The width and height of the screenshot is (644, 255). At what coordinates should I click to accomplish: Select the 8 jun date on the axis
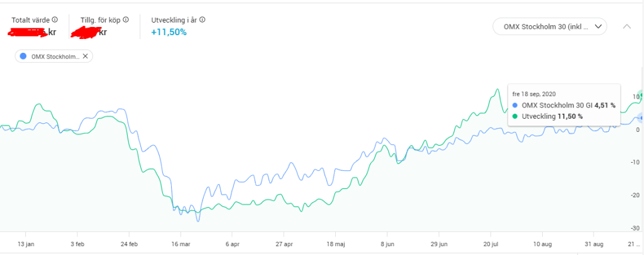[x=389, y=243]
